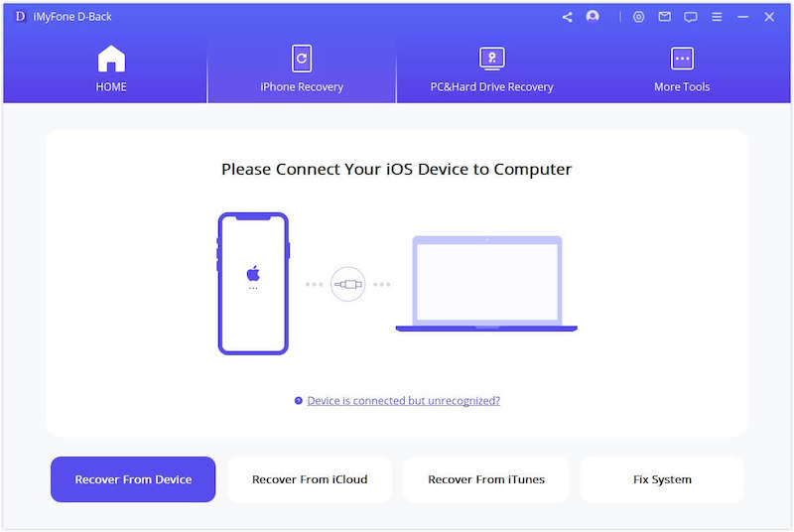Select the iPhone Recovery tab
Viewport: 794px width, 532px height.
point(302,69)
